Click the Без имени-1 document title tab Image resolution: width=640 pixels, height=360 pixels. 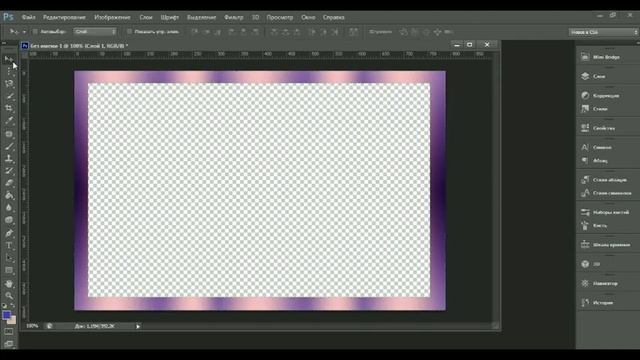pos(79,46)
